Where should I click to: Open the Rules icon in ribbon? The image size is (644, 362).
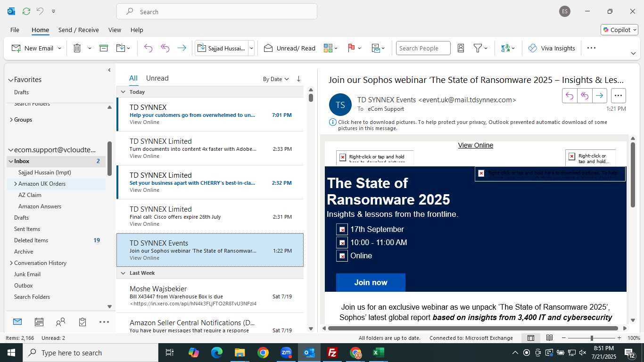(x=376, y=48)
